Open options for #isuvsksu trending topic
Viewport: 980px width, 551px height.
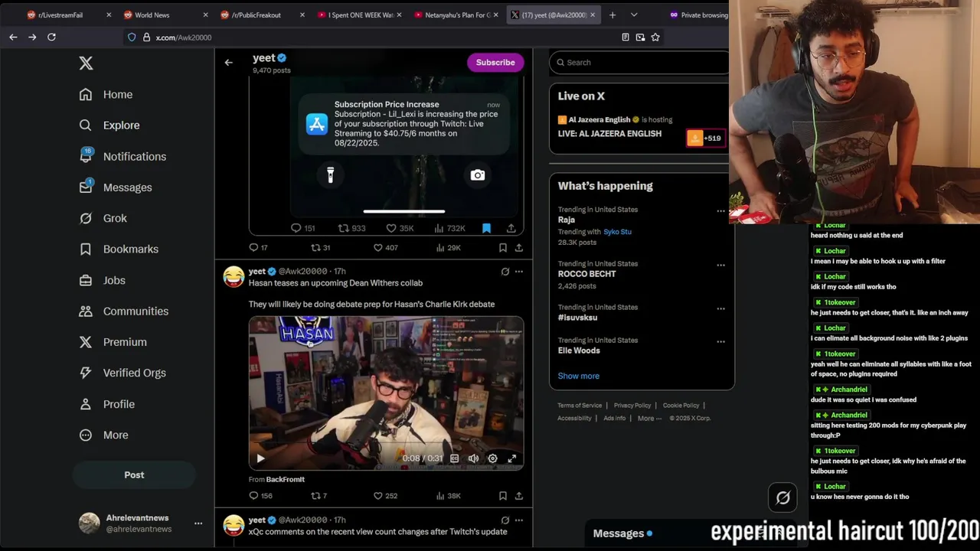720,309
